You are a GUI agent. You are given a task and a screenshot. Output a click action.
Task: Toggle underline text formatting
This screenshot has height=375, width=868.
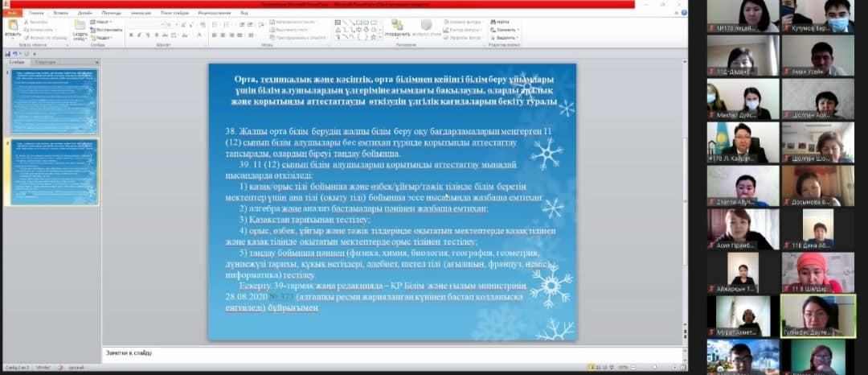(x=147, y=35)
